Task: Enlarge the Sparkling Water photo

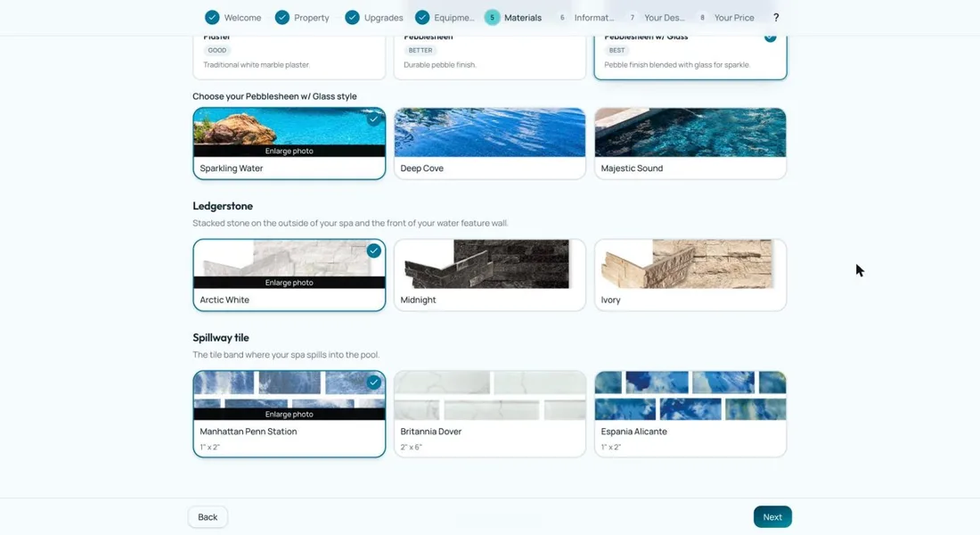Action: pos(290,151)
